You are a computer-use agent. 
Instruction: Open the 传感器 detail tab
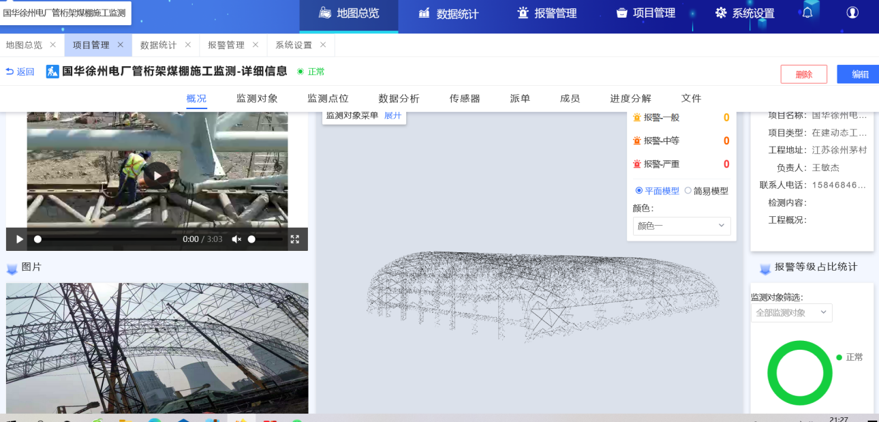click(465, 99)
